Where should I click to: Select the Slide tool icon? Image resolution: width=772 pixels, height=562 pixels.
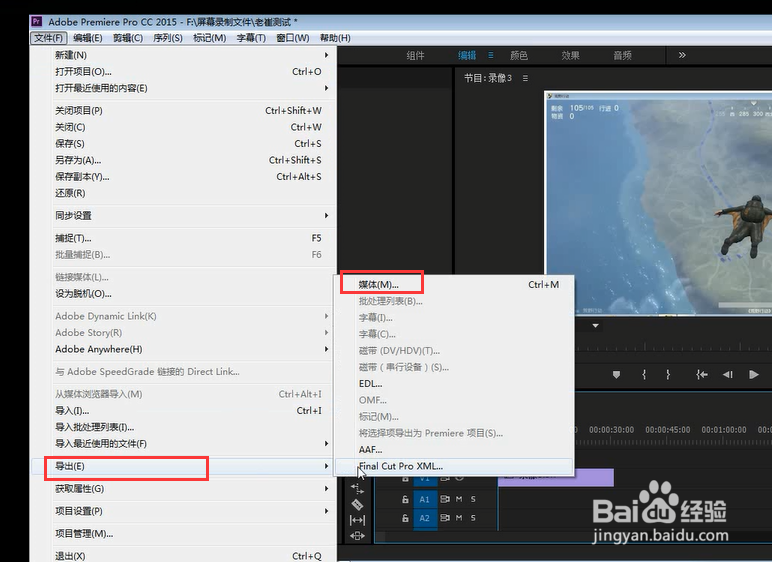point(357,536)
